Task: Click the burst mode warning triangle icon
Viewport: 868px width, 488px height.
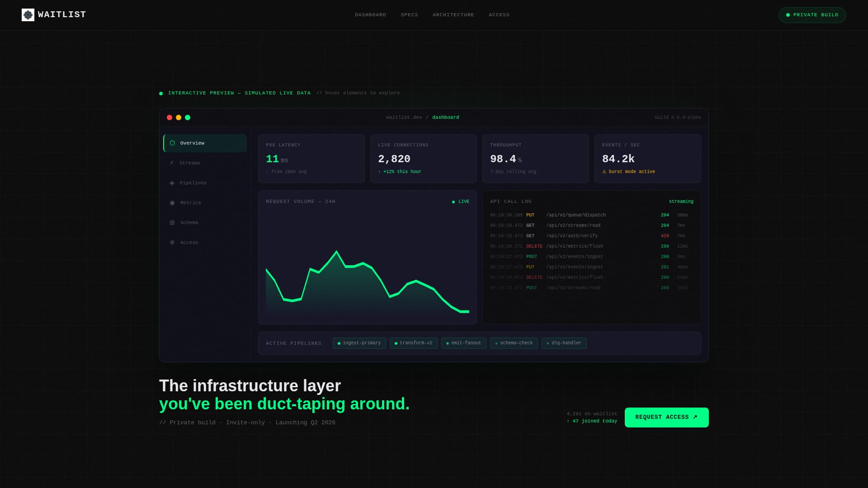Action: pos(604,172)
